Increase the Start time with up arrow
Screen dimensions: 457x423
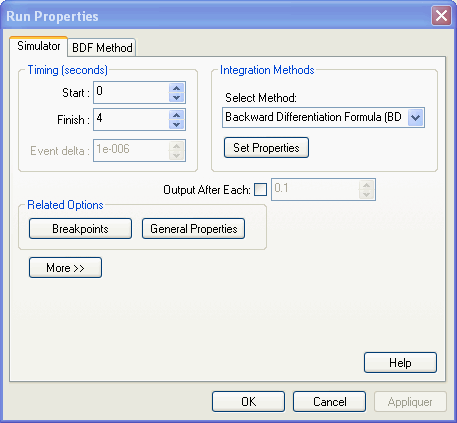(176, 88)
